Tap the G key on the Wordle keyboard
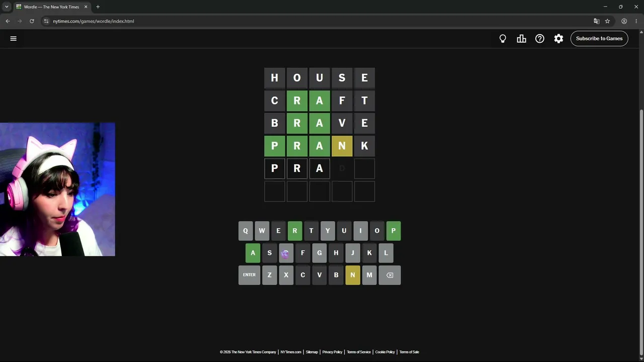This screenshot has width=644, height=362. (x=319, y=253)
